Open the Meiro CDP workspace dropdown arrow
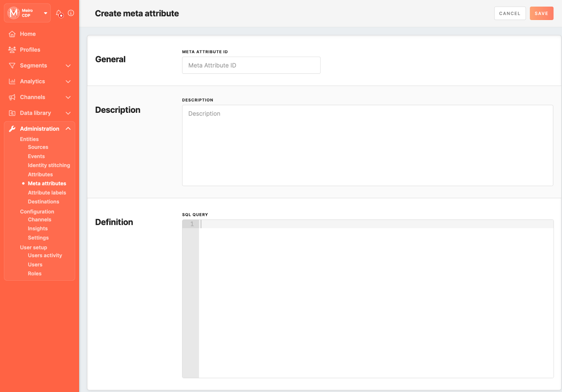Viewport: 562px width, 392px height. [x=46, y=13]
